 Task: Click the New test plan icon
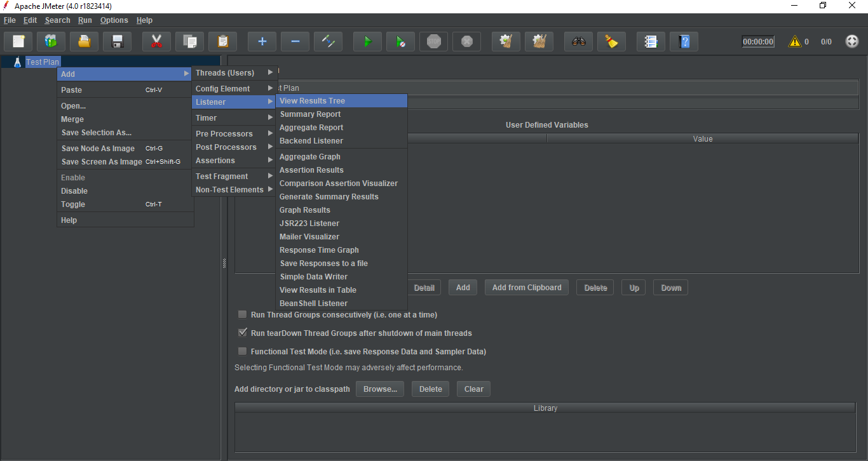pyautogui.click(x=18, y=42)
